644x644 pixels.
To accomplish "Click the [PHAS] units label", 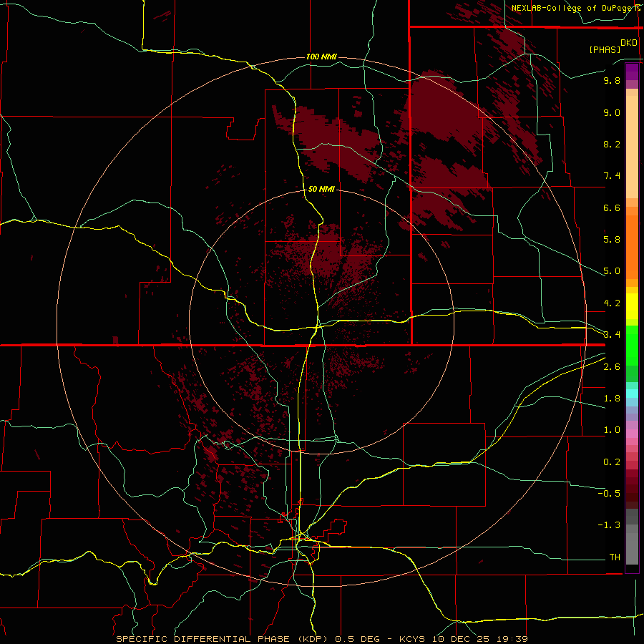I will click(605, 50).
